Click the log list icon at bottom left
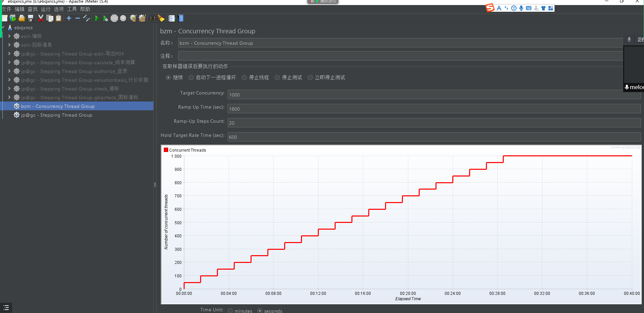The image size is (644, 313). [6, 308]
